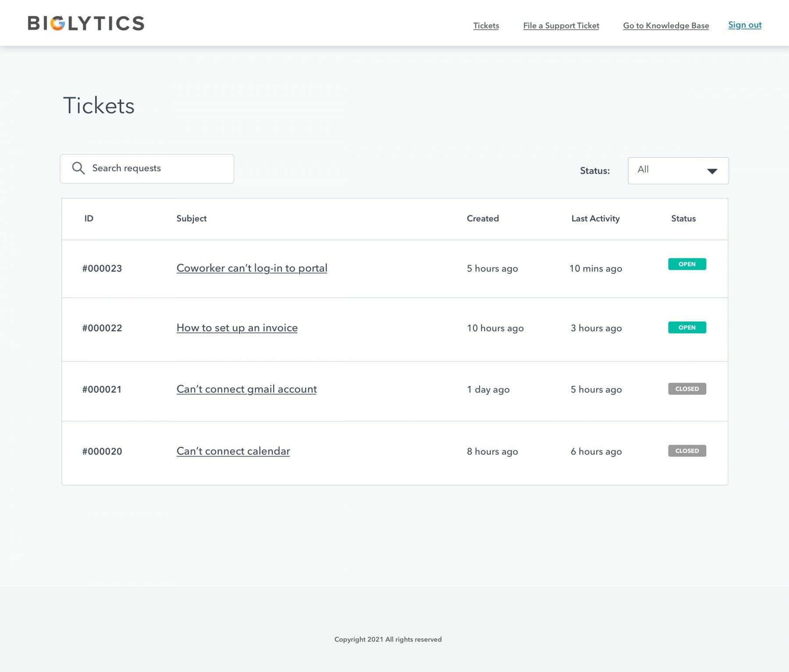Open the Status filter dropdown arrow
The height and width of the screenshot is (672, 789).
coord(712,171)
